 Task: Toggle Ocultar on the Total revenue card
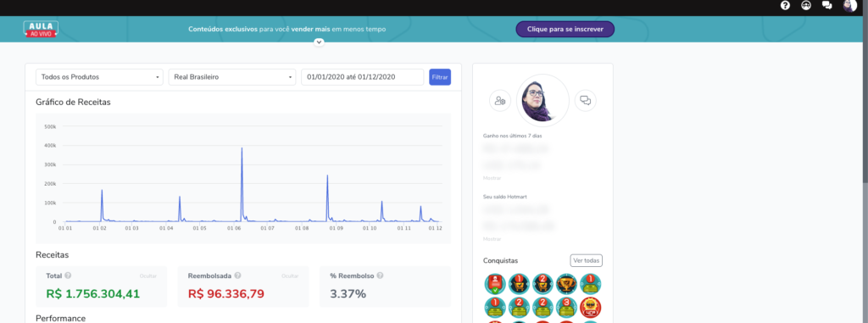click(147, 276)
